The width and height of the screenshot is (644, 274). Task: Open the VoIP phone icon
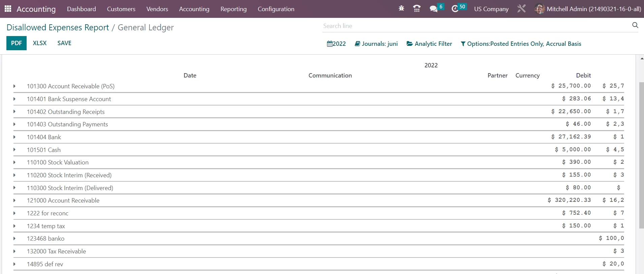(417, 9)
